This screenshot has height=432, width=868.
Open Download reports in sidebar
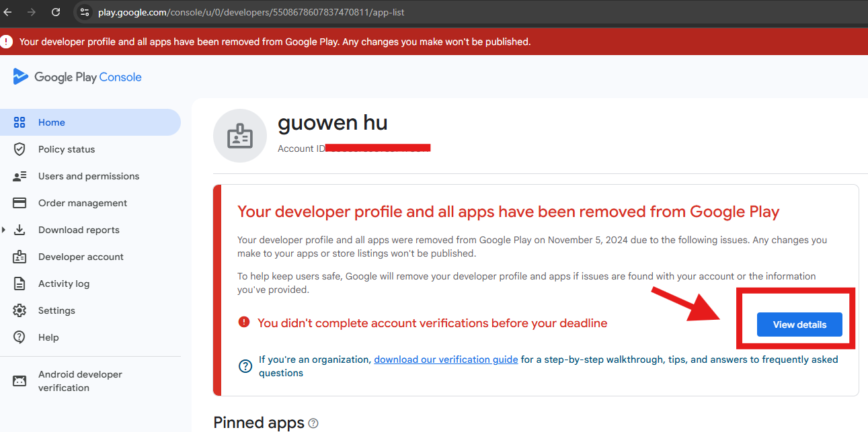[x=79, y=230]
